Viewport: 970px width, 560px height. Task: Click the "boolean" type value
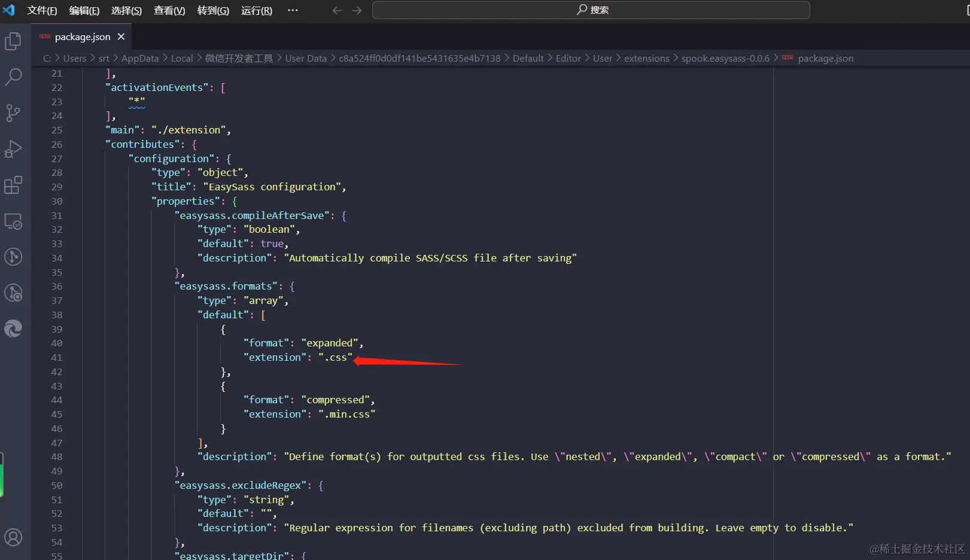pos(269,229)
